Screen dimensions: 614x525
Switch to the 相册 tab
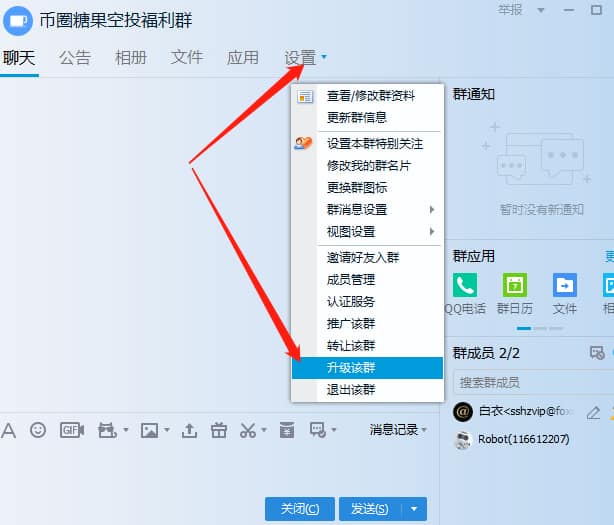[131, 57]
